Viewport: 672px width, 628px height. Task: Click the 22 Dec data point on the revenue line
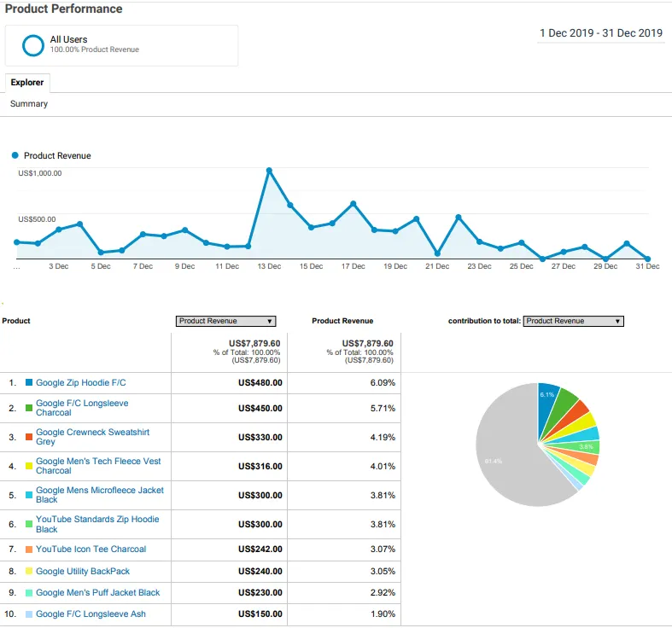pos(459,218)
